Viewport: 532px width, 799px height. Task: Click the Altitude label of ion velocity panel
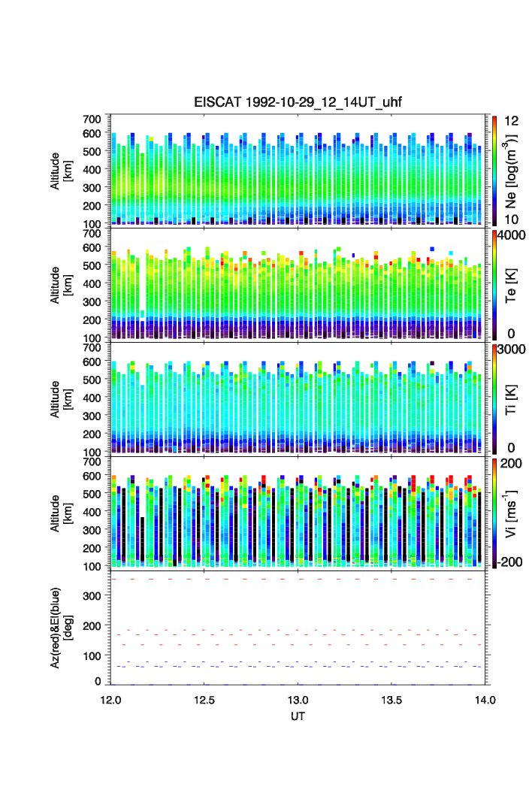tap(60, 513)
